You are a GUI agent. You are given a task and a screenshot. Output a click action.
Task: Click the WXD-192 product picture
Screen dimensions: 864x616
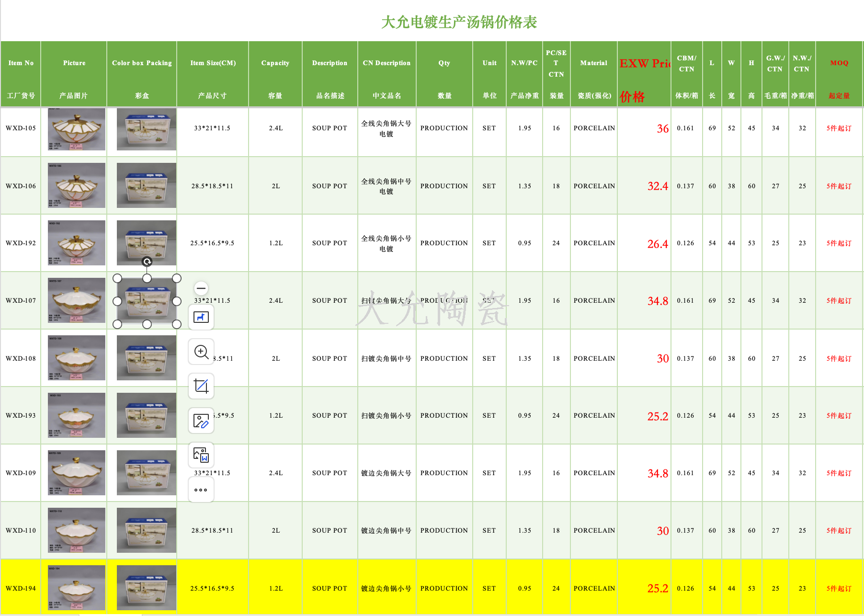click(76, 243)
